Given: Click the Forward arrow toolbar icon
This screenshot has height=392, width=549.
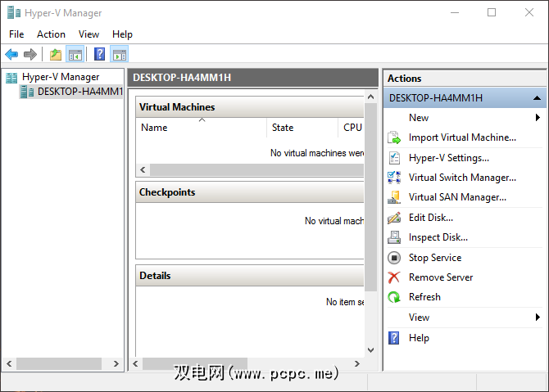Looking at the screenshot, I should (30, 55).
